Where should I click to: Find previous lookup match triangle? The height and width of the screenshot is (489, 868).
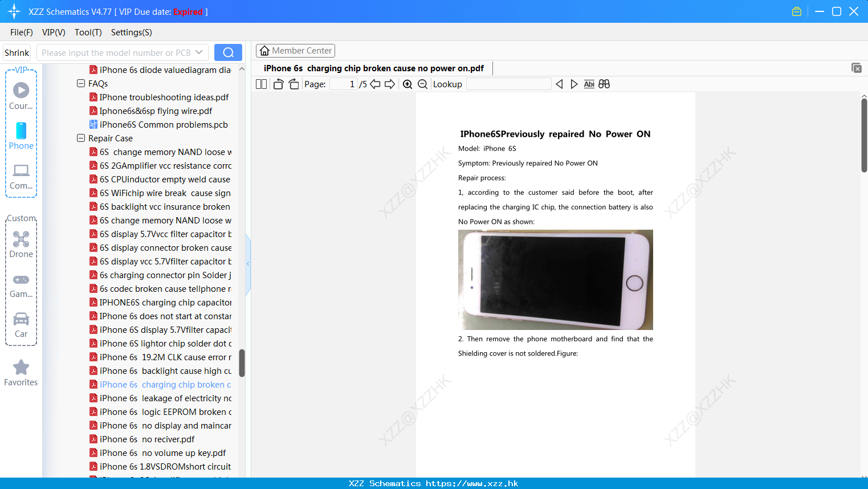[x=559, y=84]
